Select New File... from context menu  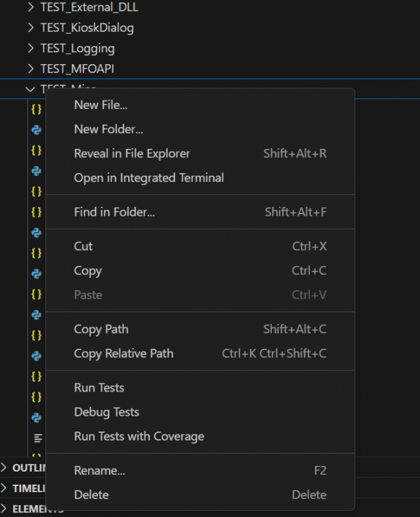pos(101,105)
